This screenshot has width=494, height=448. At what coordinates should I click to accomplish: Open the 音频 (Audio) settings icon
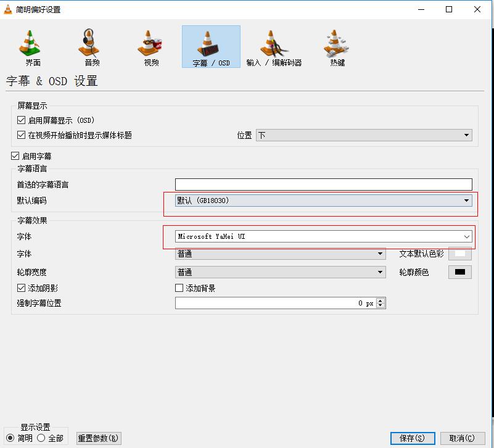[92, 47]
